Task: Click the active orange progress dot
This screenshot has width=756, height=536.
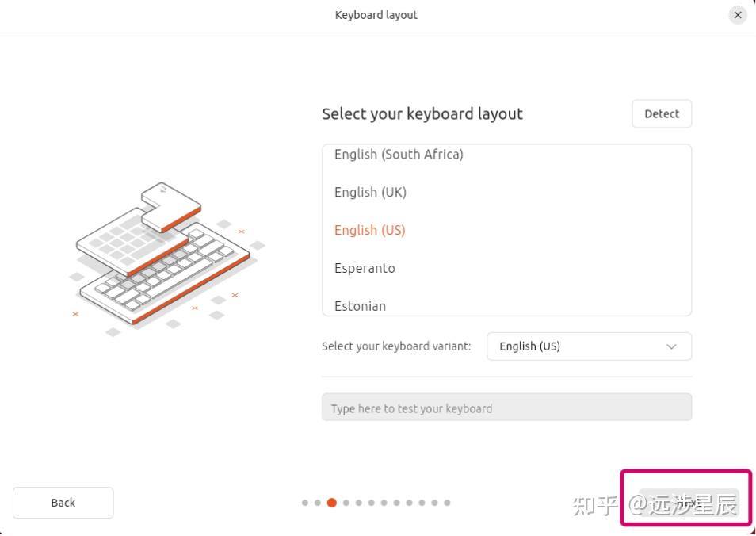Action: coord(332,503)
